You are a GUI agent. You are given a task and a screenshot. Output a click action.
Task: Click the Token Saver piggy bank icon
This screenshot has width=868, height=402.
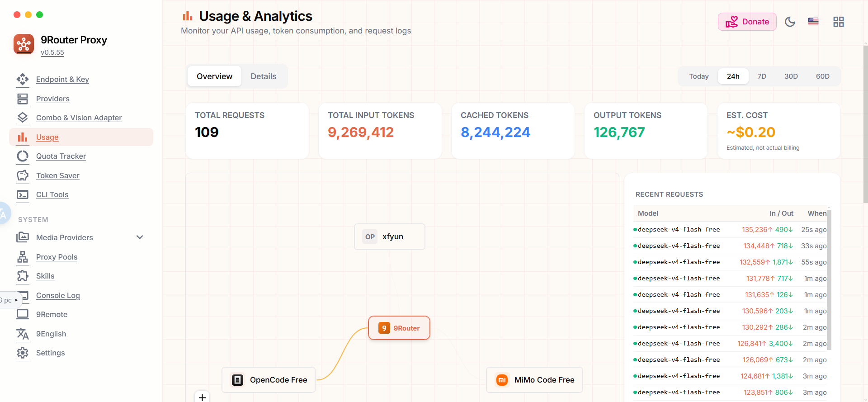(23, 175)
